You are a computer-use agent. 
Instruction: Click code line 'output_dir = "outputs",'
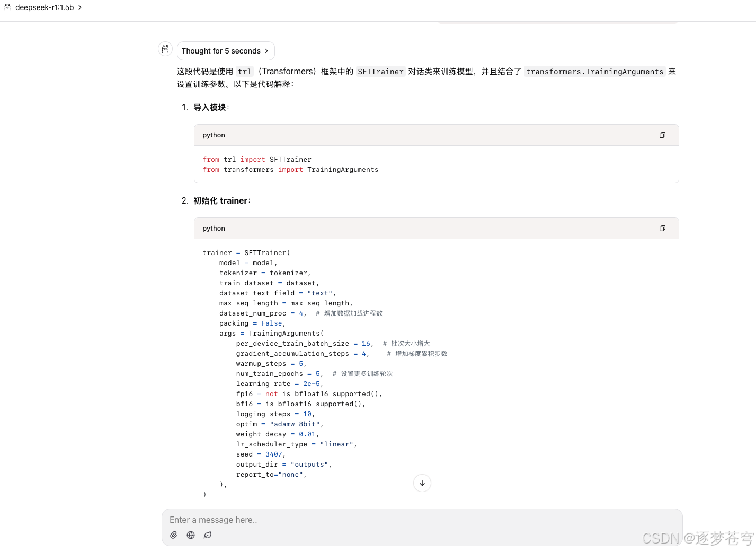pos(284,465)
